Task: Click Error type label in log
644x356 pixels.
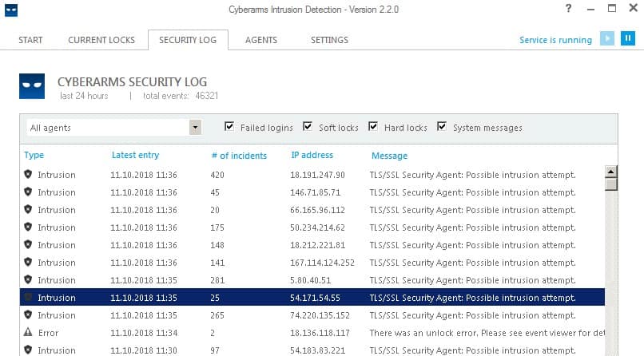Action: 49,333
